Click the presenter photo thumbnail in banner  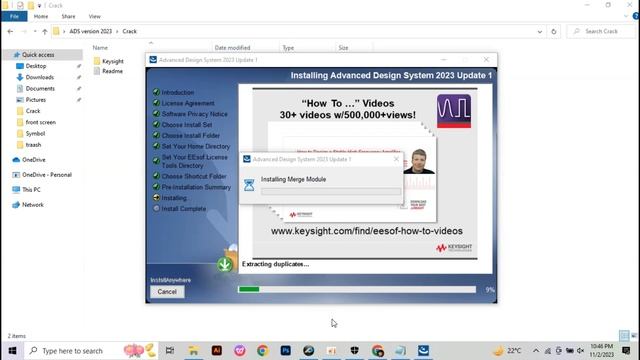pyautogui.click(x=419, y=162)
